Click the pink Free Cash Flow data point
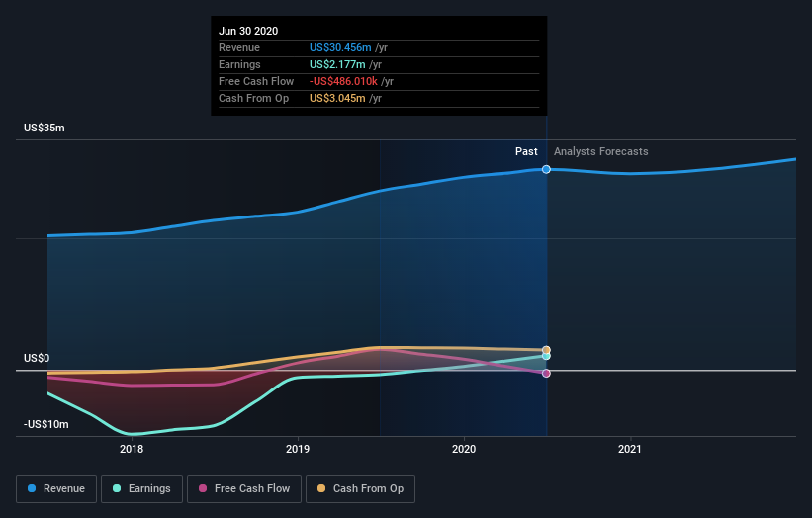The height and width of the screenshot is (518, 812). (x=546, y=373)
